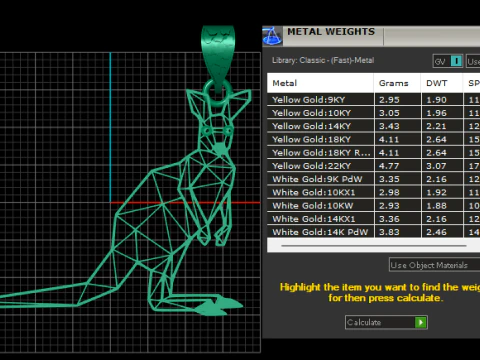Select the Yellow Gold:22KY row
Viewport: 480px width, 360px height.
tap(373, 166)
